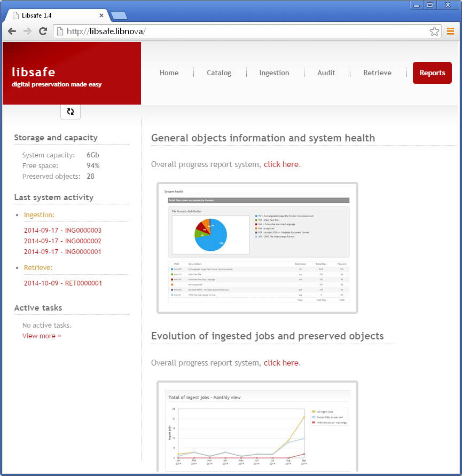The image size is (462, 476).
Task: Open the Retrieve section
Action: click(377, 73)
